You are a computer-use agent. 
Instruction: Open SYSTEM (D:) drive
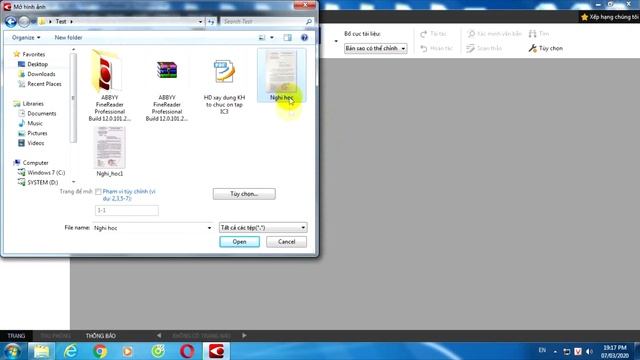click(x=42, y=182)
